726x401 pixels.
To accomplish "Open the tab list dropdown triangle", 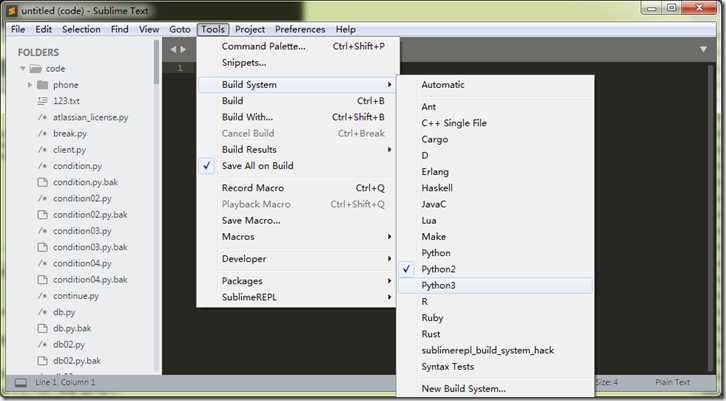I will (703, 49).
